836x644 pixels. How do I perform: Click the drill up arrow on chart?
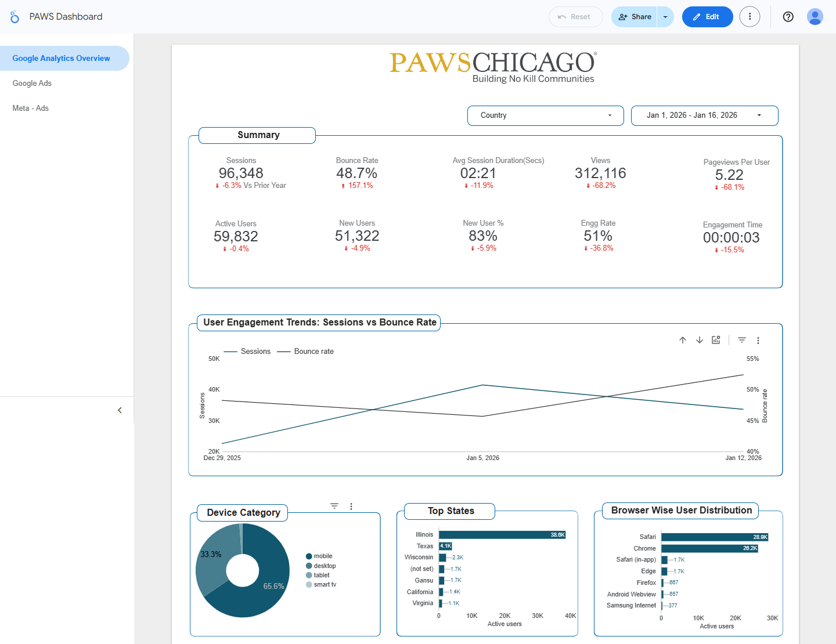click(x=683, y=340)
